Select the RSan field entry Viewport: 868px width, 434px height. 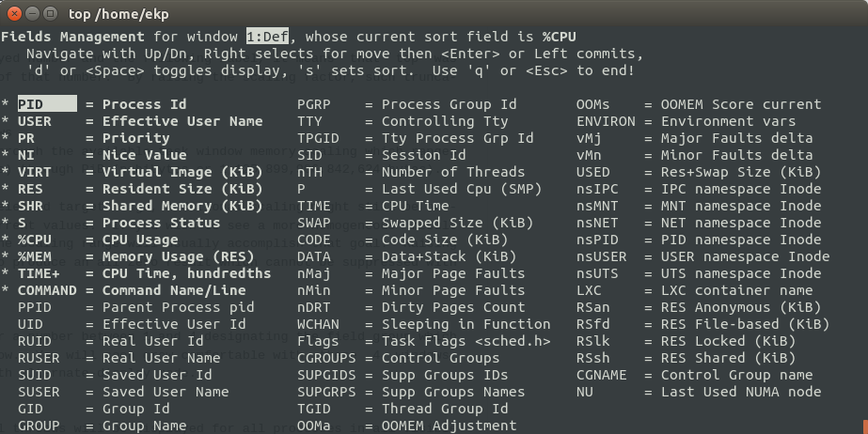point(699,307)
